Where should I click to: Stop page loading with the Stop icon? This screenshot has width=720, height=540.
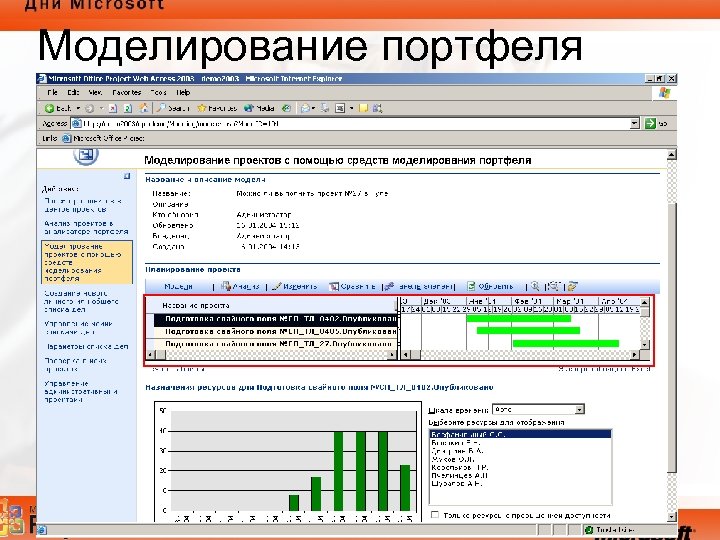pyautogui.click(x=113, y=108)
